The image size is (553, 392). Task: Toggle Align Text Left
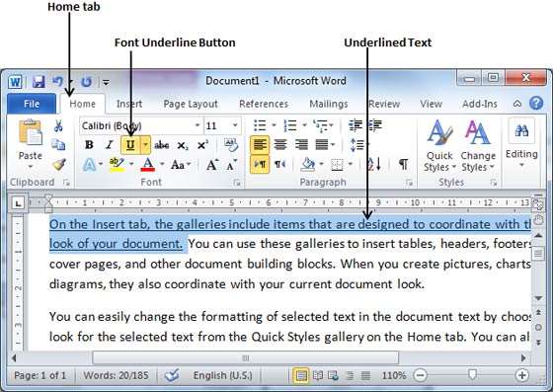coord(260,144)
